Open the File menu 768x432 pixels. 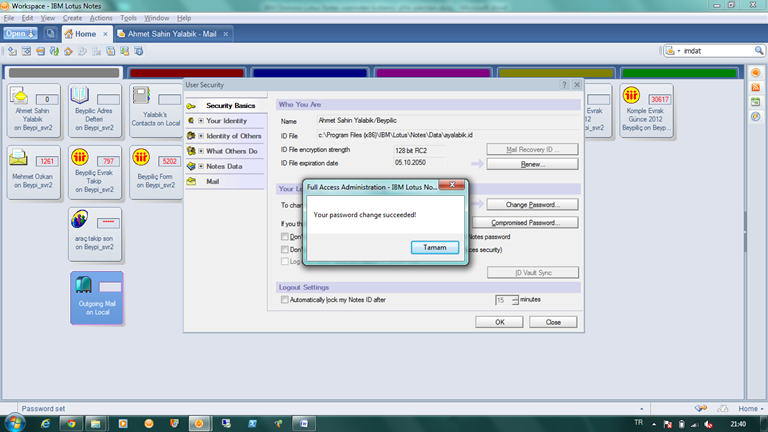(x=9, y=18)
